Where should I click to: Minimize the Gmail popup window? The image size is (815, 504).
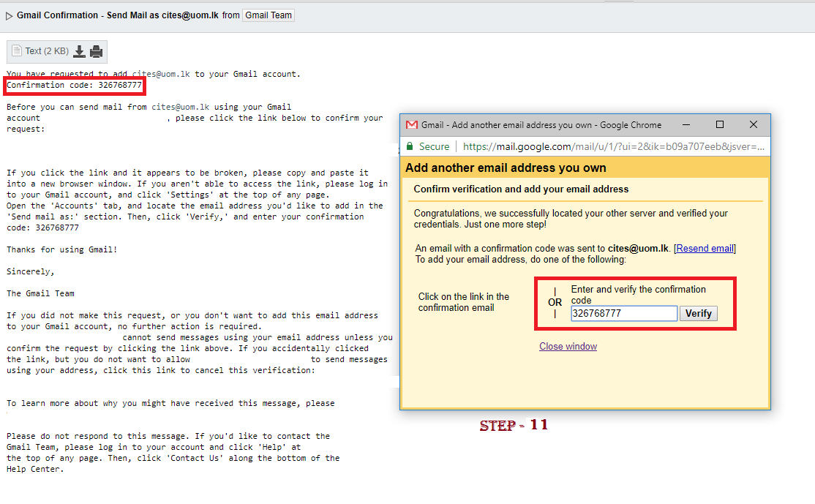click(x=686, y=124)
